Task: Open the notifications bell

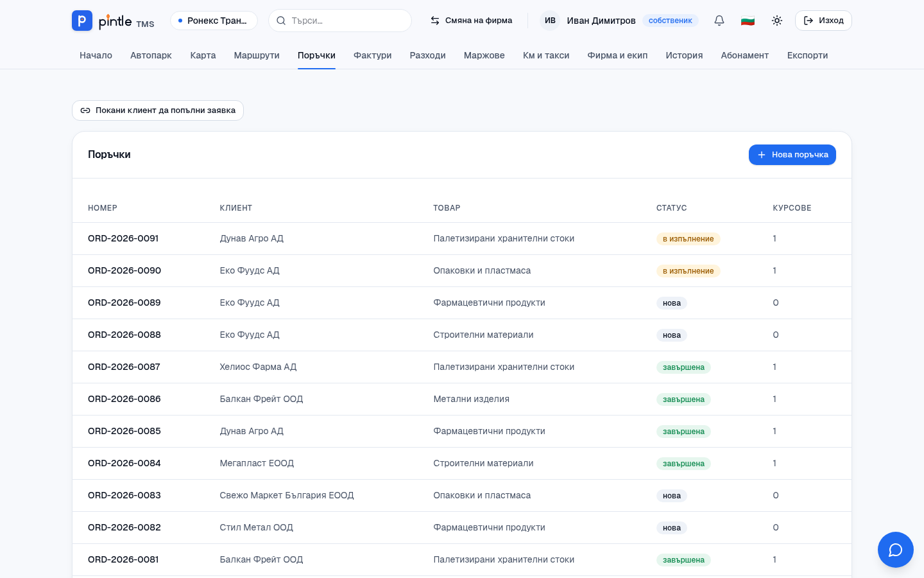Action: point(719,21)
